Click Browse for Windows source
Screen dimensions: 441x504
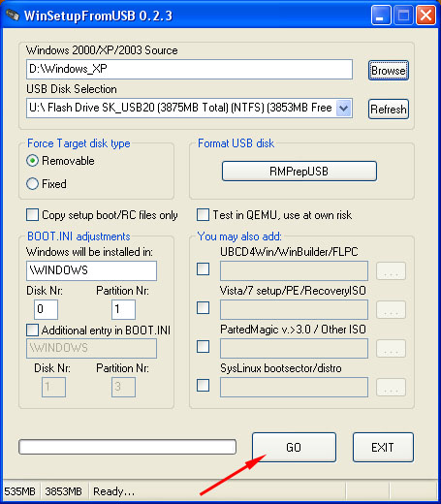pyautogui.click(x=389, y=70)
